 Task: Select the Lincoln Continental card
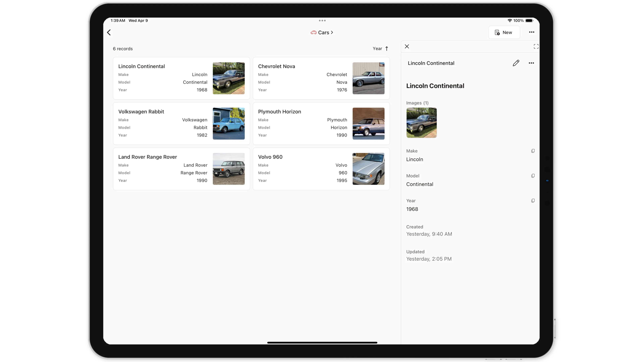(181, 78)
